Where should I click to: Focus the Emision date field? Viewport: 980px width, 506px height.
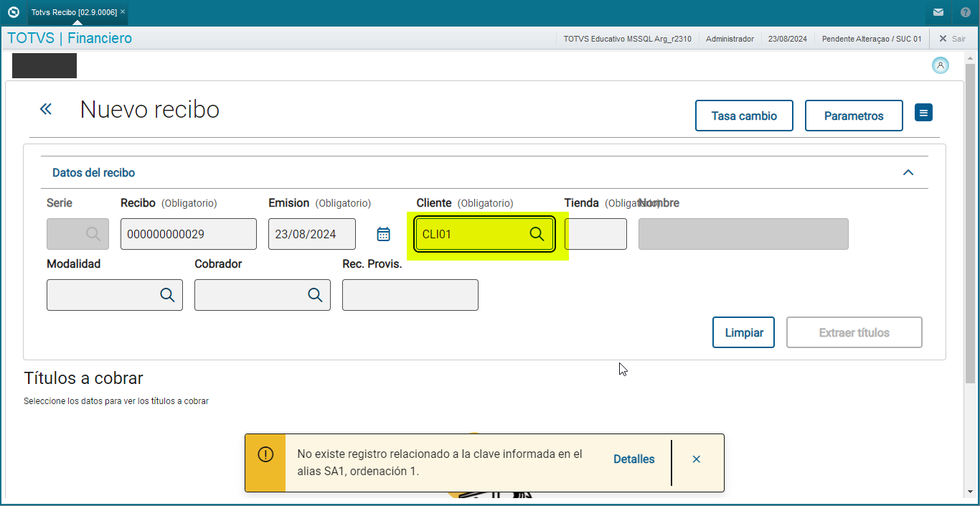(312, 234)
